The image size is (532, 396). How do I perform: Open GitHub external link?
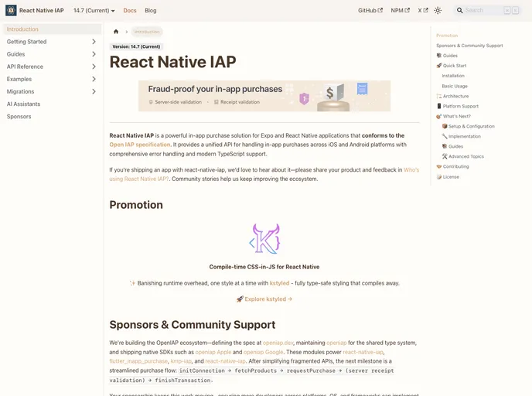(x=370, y=11)
